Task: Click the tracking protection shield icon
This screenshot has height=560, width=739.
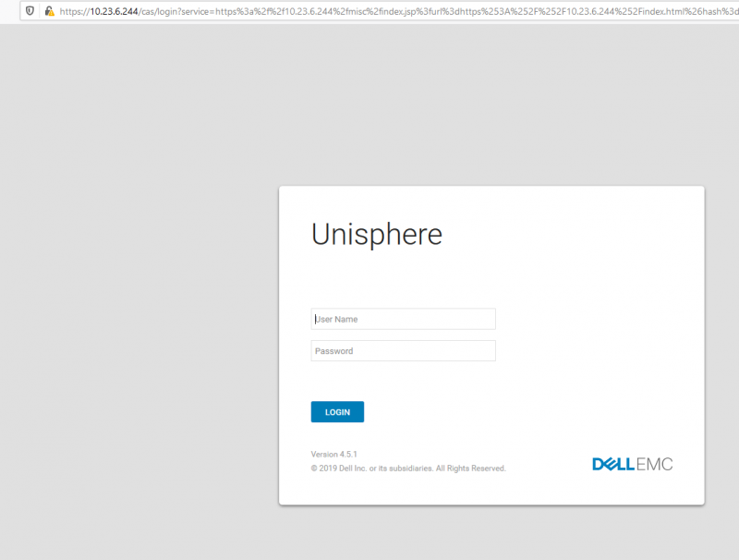Action: (x=29, y=12)
